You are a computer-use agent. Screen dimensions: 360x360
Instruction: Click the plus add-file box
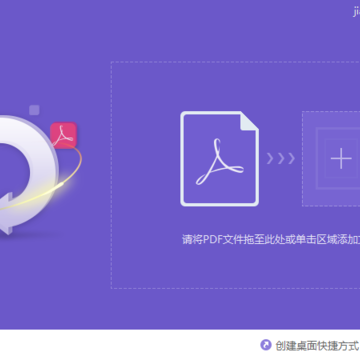pyautogui.click(x=331, y=159)
